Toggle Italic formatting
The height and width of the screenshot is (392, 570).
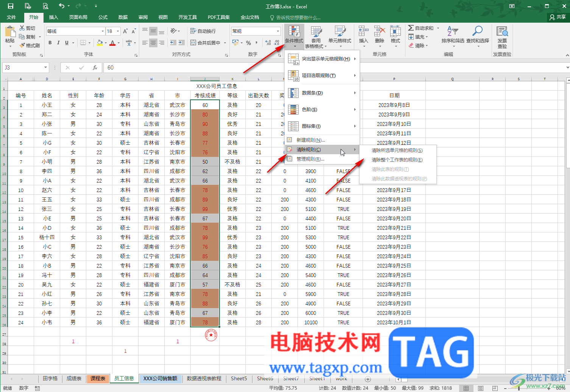click(x=58, y=43)
